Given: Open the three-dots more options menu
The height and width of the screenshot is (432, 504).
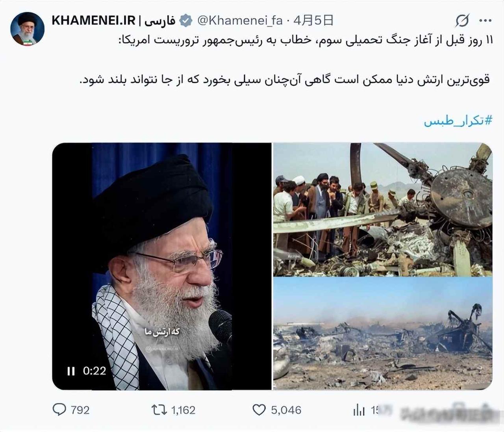Looking at the screenshot, I should tap(485, 20).
